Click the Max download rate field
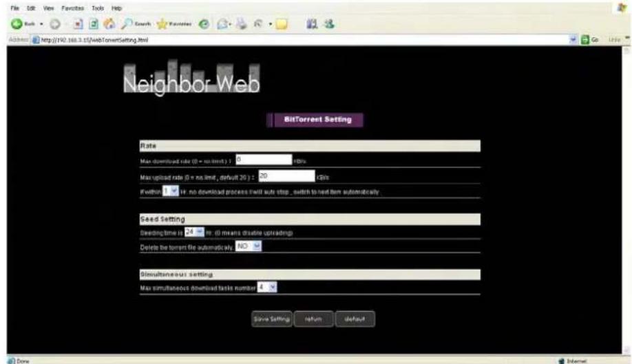 pos(264,159)
